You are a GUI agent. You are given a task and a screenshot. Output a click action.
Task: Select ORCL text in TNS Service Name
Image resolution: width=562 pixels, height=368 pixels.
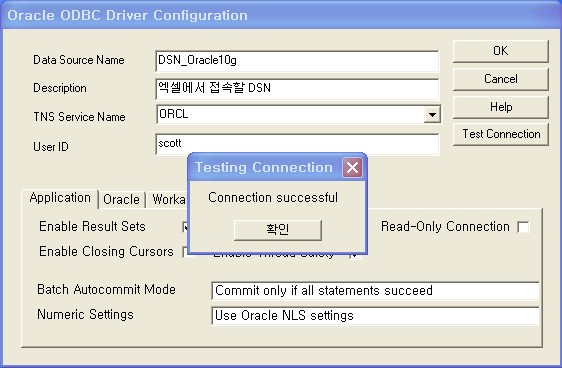point(173,114)
